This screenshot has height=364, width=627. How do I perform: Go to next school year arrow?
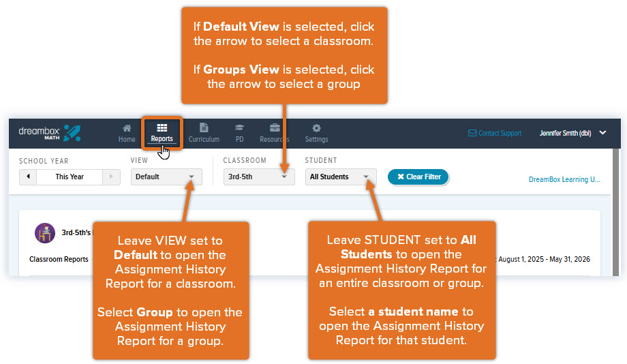(x=111, y=177)
